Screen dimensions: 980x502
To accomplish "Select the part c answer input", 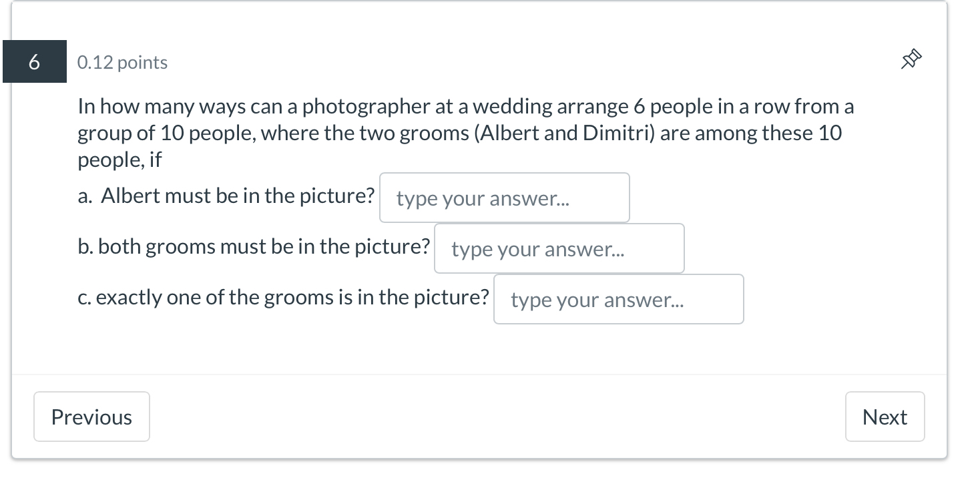I will (618, 300).
